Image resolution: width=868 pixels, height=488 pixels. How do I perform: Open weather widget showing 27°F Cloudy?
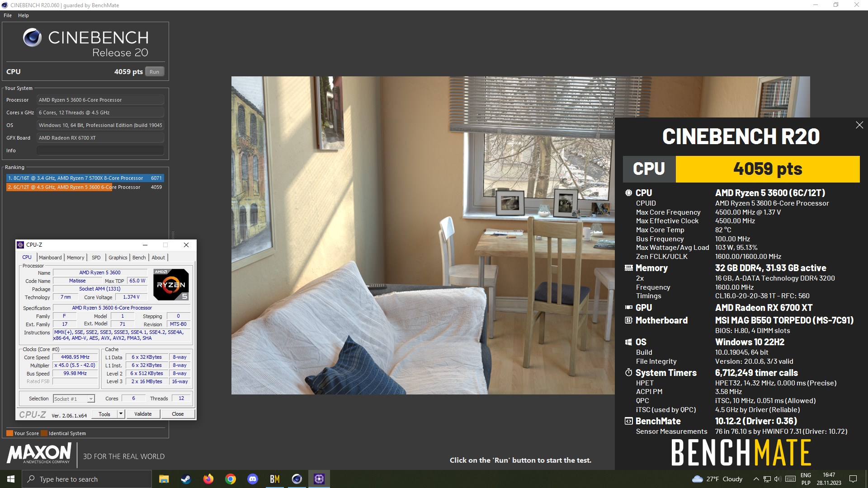coord(717,479)
